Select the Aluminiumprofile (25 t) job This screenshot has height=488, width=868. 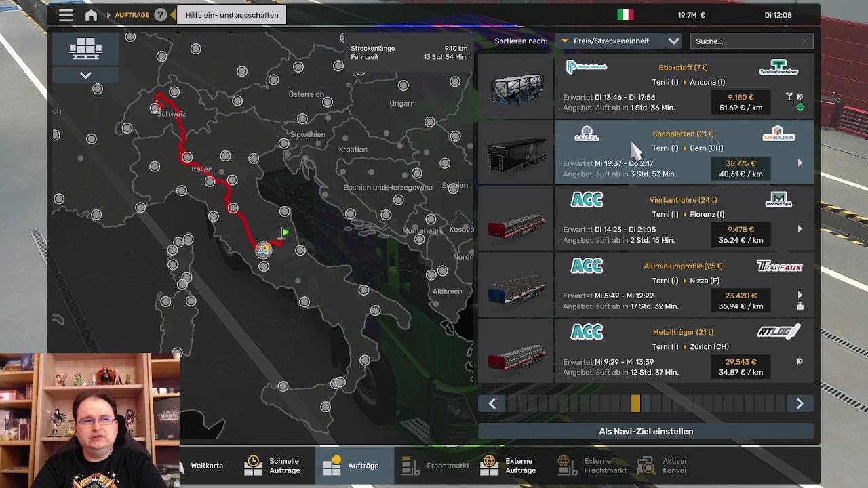684,285
